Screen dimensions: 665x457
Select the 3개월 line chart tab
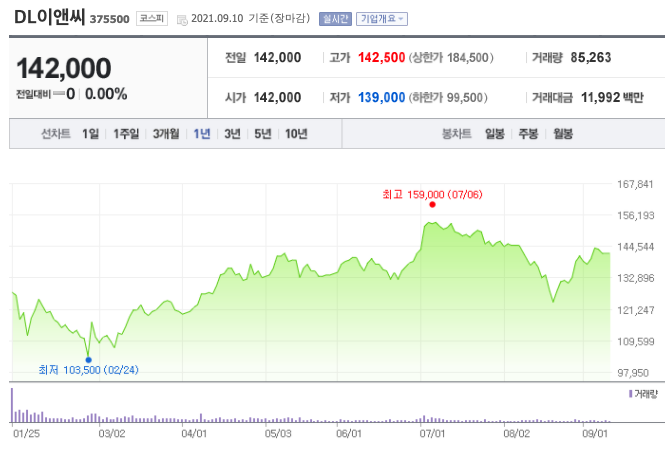(x=166, y=134)
